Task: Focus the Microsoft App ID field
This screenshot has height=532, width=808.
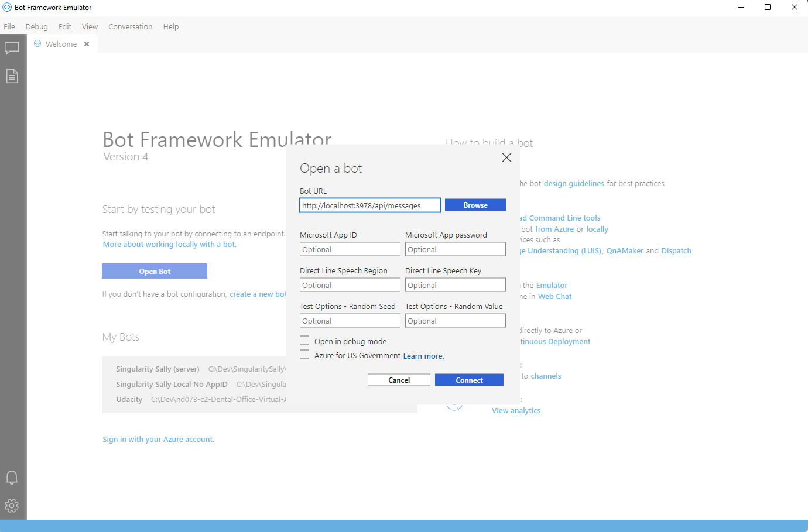Action: coord(350,249)
